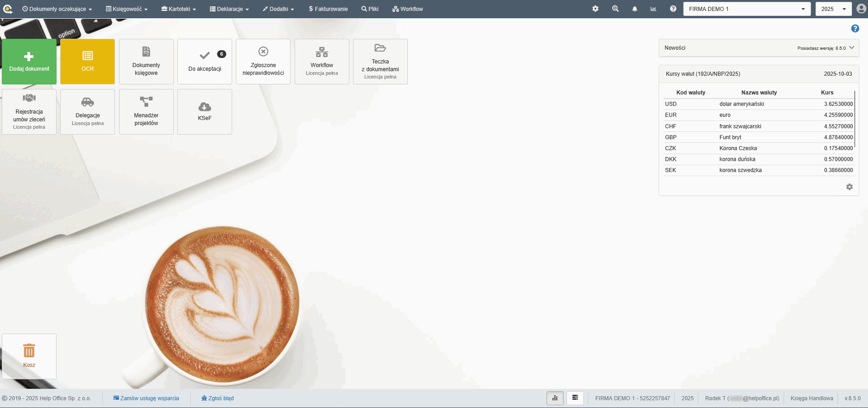
Task: Open the KSeF cloud download tile
Action: (205, 112)
